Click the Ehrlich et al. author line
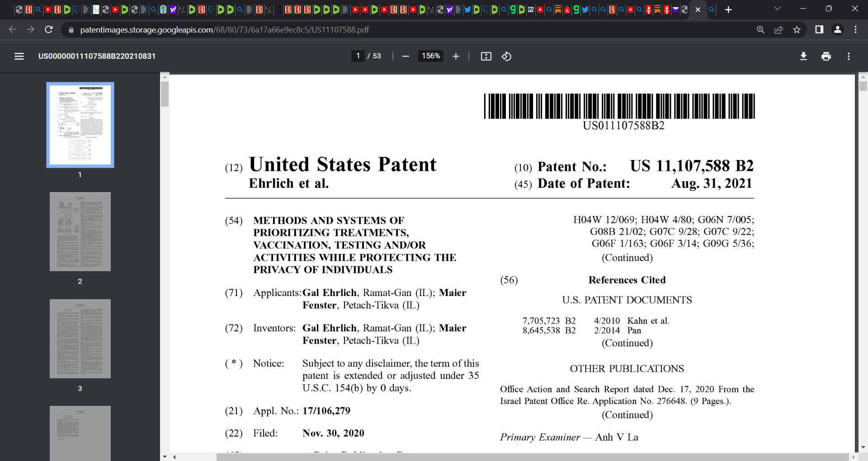The height and width of the screenshot is (461, 868). tap(289, 183)
